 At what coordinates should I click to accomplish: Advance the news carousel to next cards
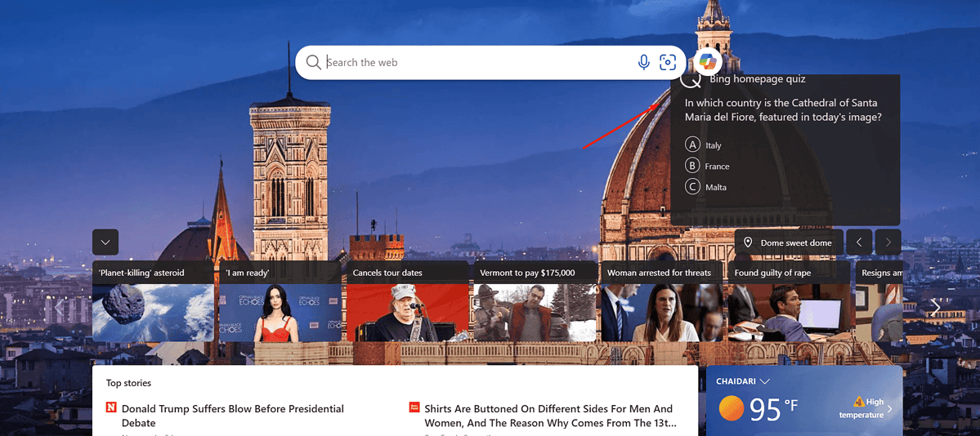[x=936, y=307]
